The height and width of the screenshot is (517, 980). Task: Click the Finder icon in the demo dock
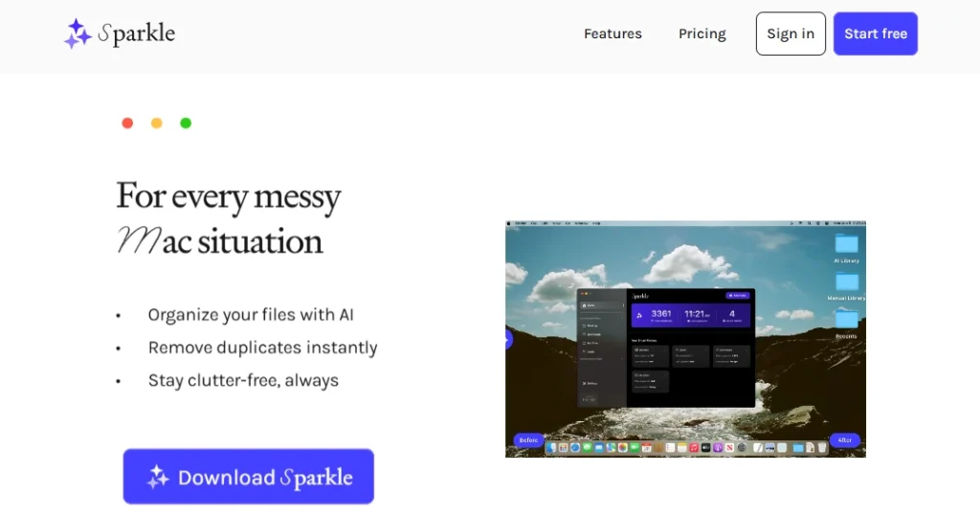pyautogui.click(x=551, y=448)
